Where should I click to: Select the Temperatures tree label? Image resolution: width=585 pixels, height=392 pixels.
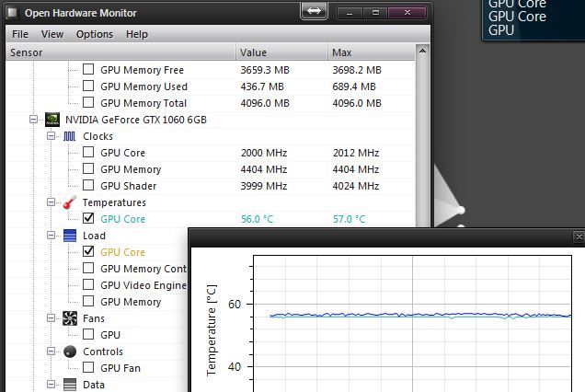point(114,202)
